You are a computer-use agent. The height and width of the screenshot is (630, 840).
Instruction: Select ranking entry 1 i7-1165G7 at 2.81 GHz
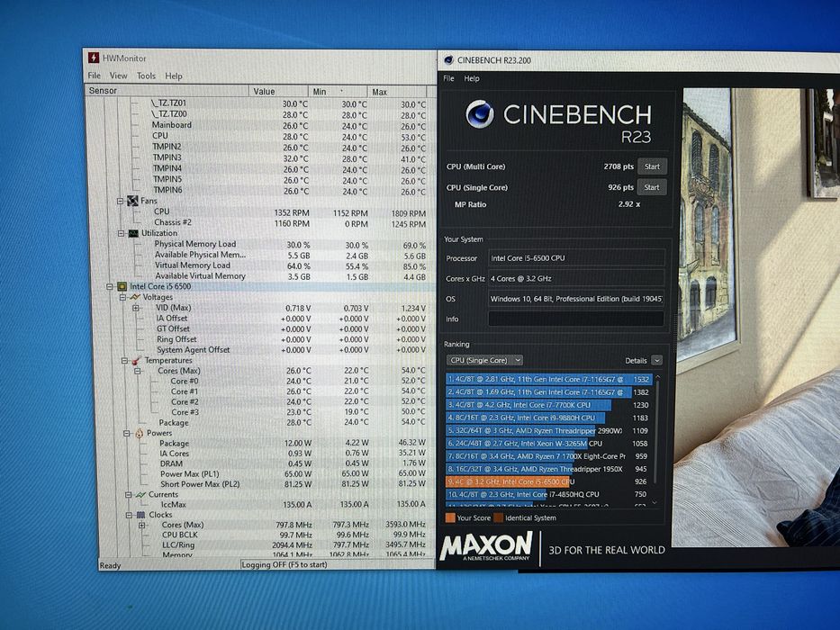click(548, 379)
